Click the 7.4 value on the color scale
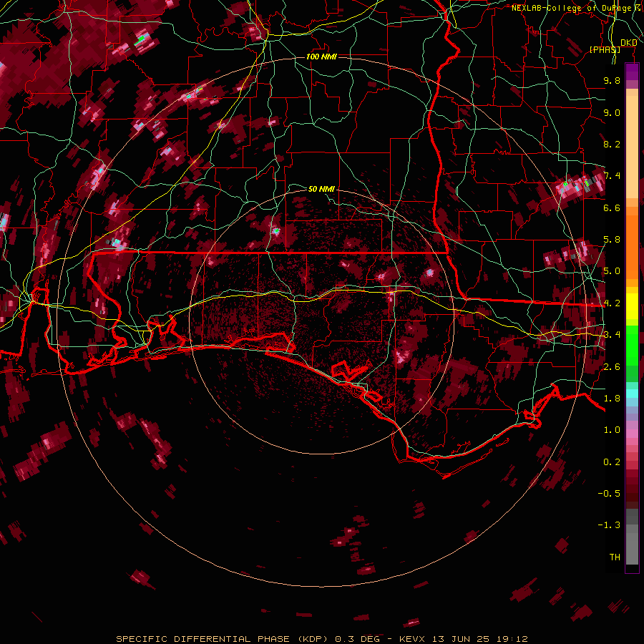 pyautogui.click(x=612, y=176)
